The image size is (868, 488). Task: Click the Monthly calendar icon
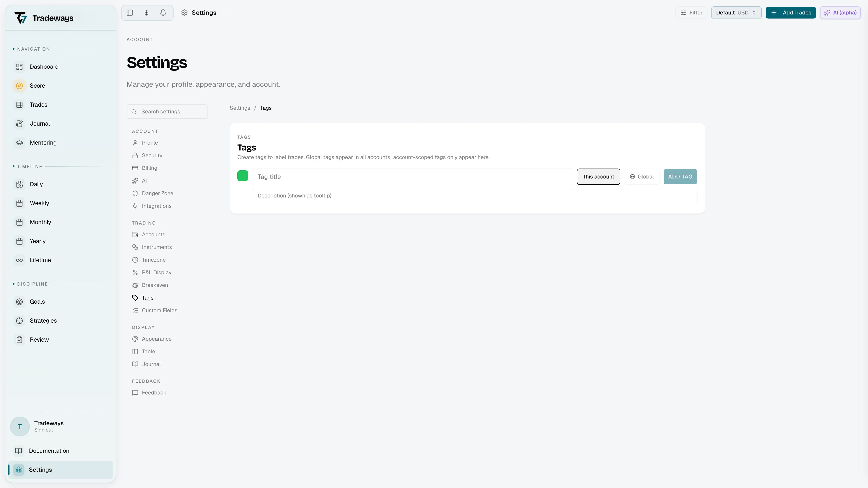tap(19, 222)
